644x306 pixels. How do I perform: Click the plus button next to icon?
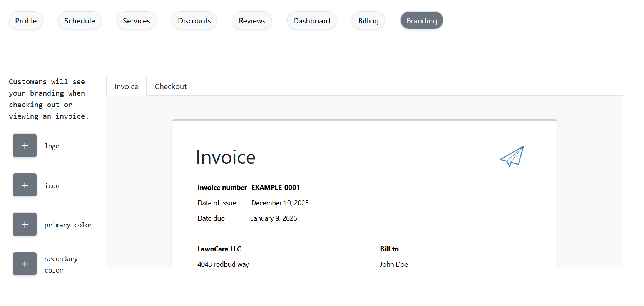tap(25, 185)
